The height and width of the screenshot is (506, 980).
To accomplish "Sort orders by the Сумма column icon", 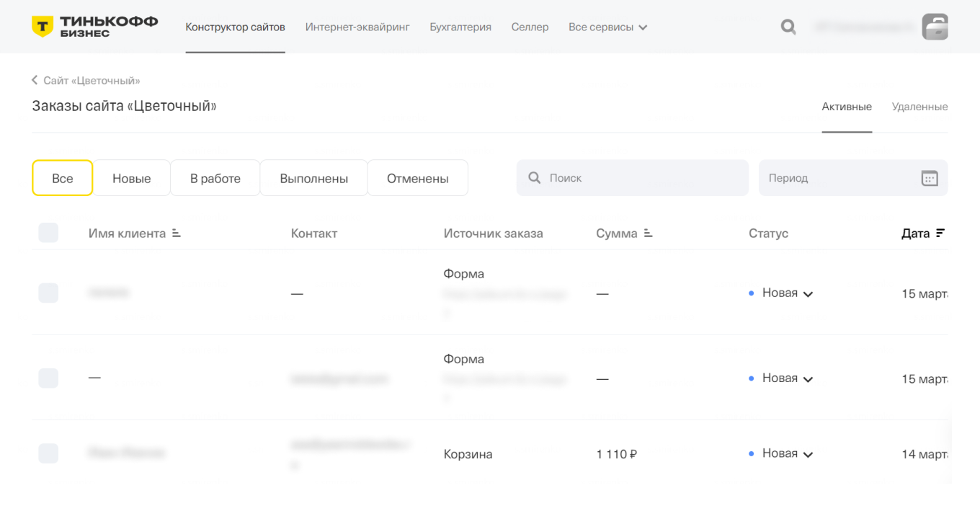I will (x=647, y=233).
